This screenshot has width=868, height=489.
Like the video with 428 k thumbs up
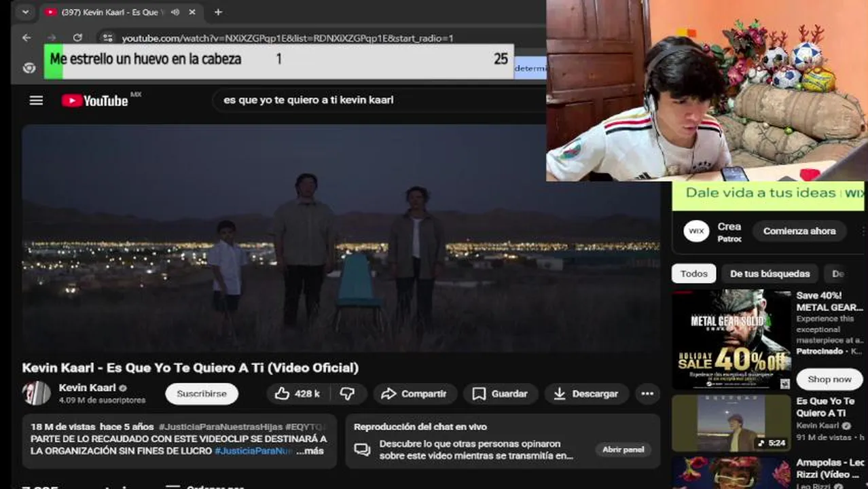point(297,394)
